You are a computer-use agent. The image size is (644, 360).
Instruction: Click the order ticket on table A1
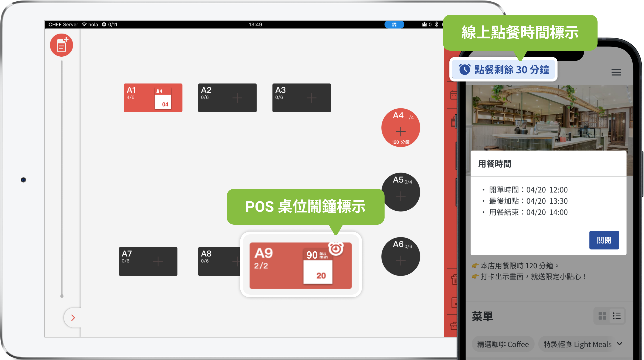[163, 99]
